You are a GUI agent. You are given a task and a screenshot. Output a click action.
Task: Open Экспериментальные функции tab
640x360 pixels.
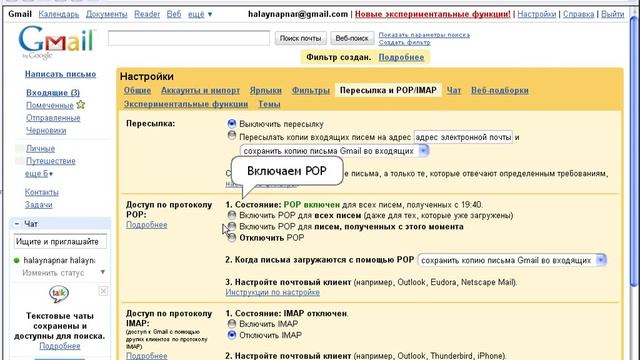(186, 104)
